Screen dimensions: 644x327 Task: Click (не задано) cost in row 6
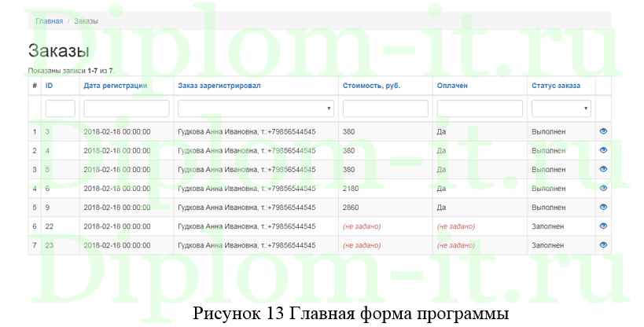click(362, 226)
